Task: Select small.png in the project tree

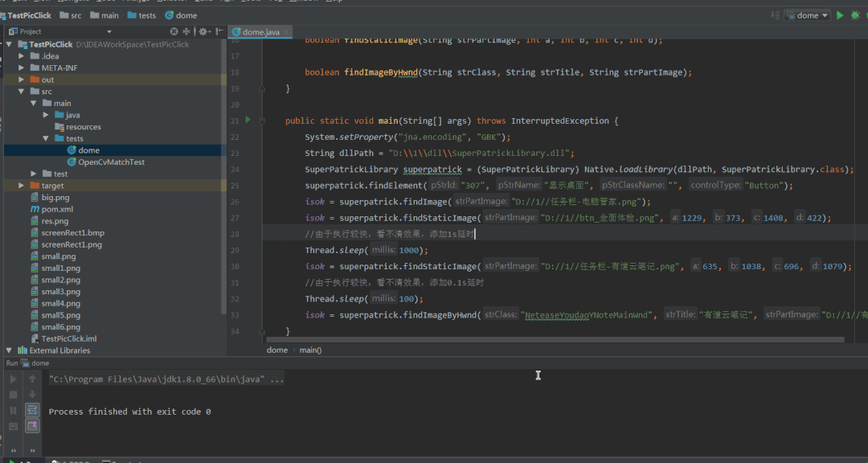Action: [x=53, y=256]
